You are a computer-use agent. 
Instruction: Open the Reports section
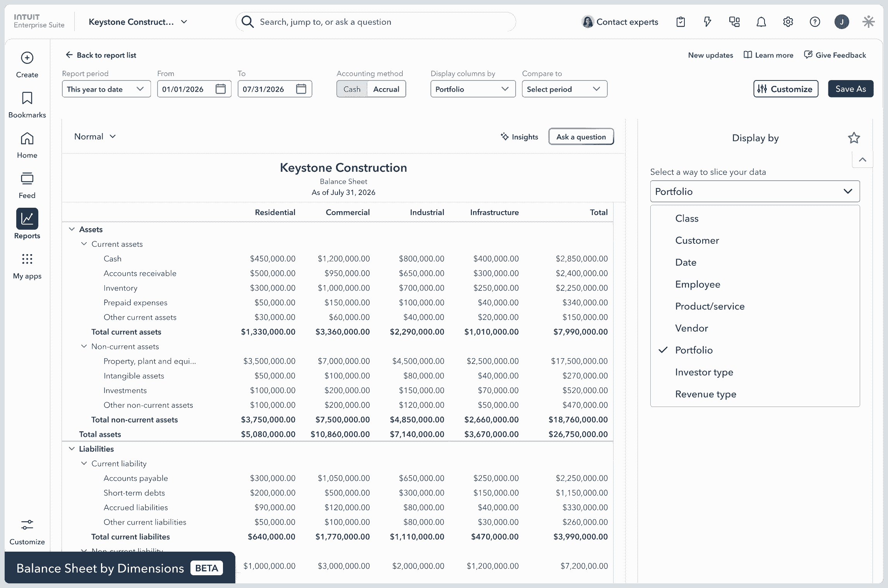pos(27,225)
